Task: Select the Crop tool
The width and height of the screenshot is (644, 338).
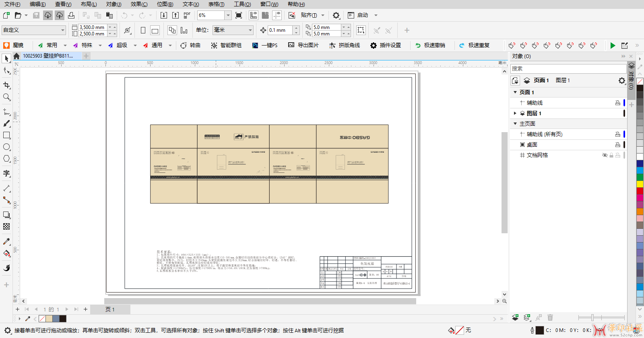Action: tap(6, 85)
